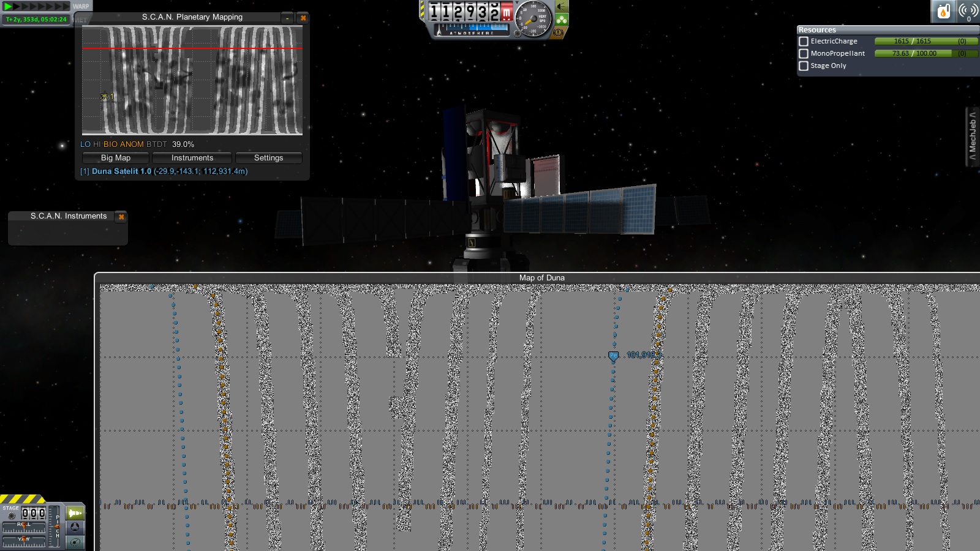Click the abort warning icon near altimeter
The image size is (980, 551).
click(558, 32)
